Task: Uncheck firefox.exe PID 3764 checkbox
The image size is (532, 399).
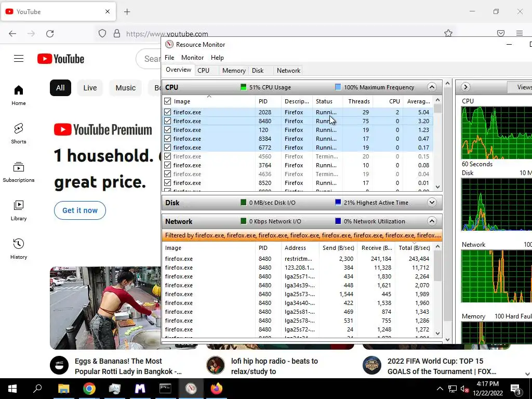Action: point(168,165)
